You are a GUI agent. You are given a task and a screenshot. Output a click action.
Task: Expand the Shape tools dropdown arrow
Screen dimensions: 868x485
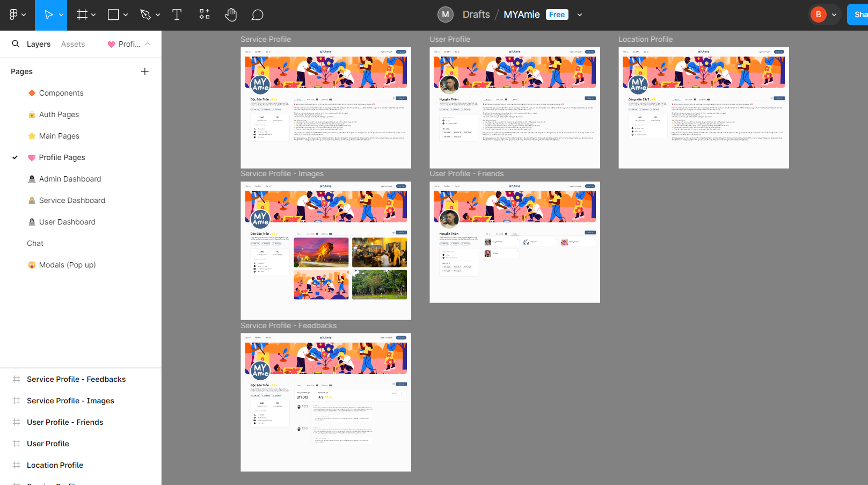click(126, 15)
